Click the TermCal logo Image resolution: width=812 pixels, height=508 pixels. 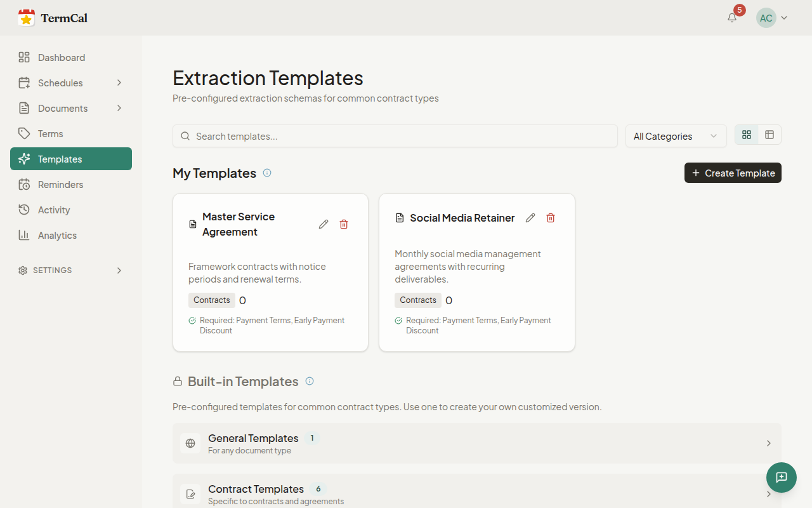53,17
